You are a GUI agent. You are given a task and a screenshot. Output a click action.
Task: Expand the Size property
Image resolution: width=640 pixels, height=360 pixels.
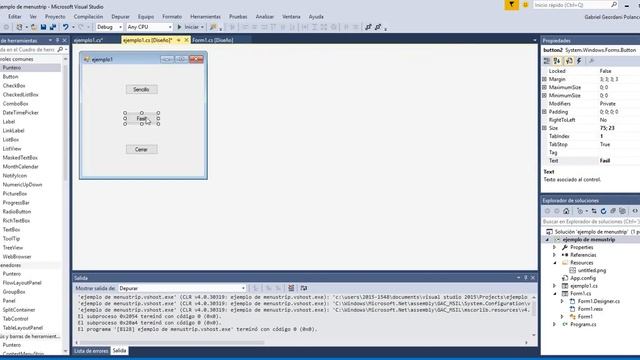pyautogui.click(x=544, y=128)
